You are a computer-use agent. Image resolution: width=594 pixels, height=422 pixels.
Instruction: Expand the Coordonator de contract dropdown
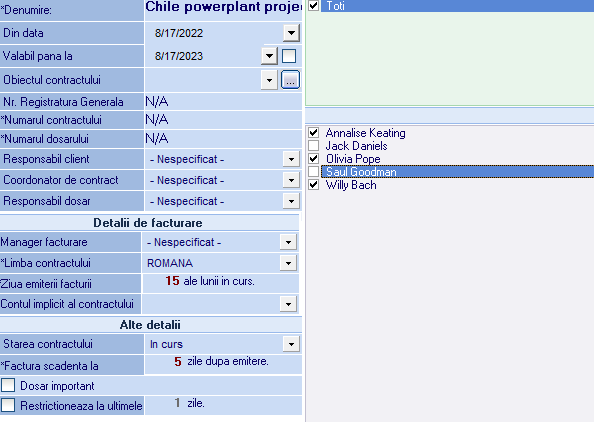(x=291, y=180)
